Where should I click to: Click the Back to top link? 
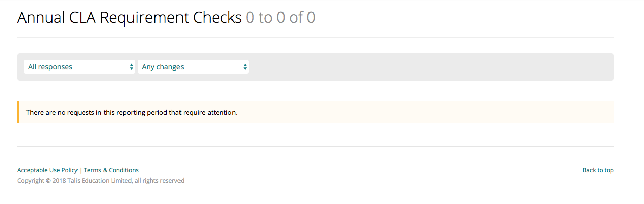coord(598,170)
